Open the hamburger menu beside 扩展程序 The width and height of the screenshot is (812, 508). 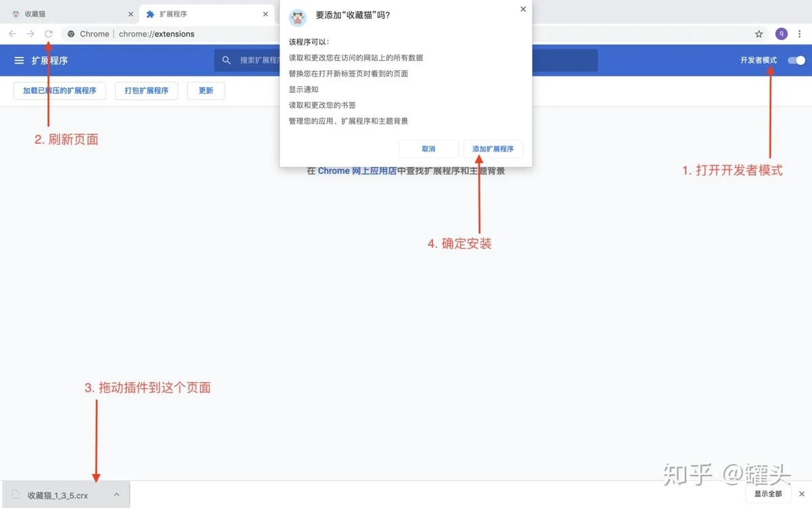(x=19, y=60)
